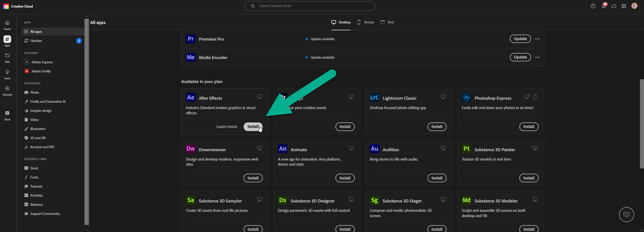Open Updates in sidebar
Image resolution: width=644 pixels, height=232 pixels.
[53, 41]
